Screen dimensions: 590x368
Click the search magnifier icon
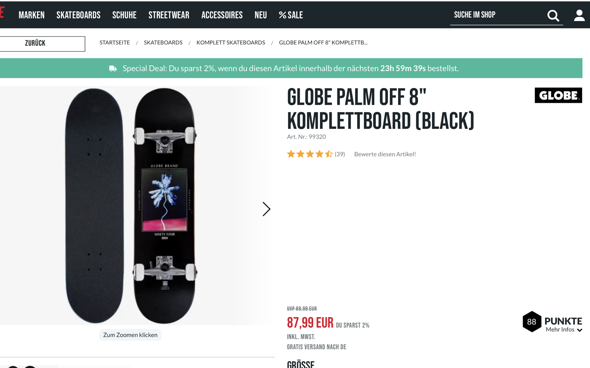[x=553, y=15]
